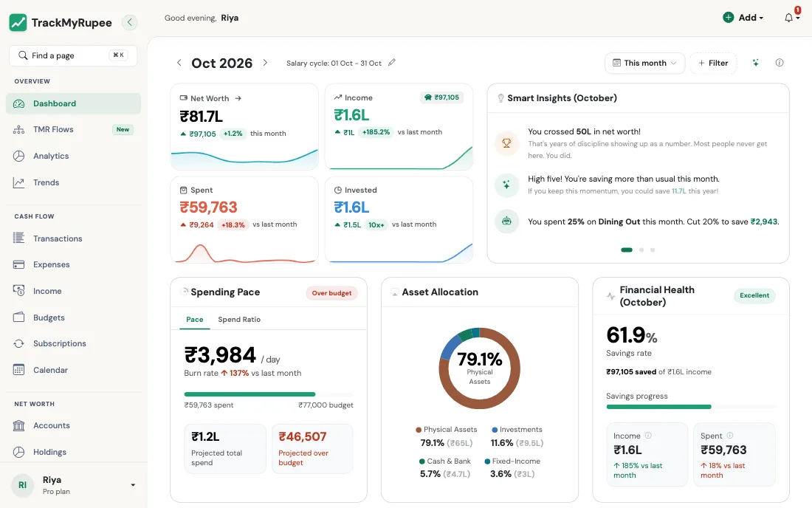
Task: Click the Transactions list icon
Action: tap(18, 238)
